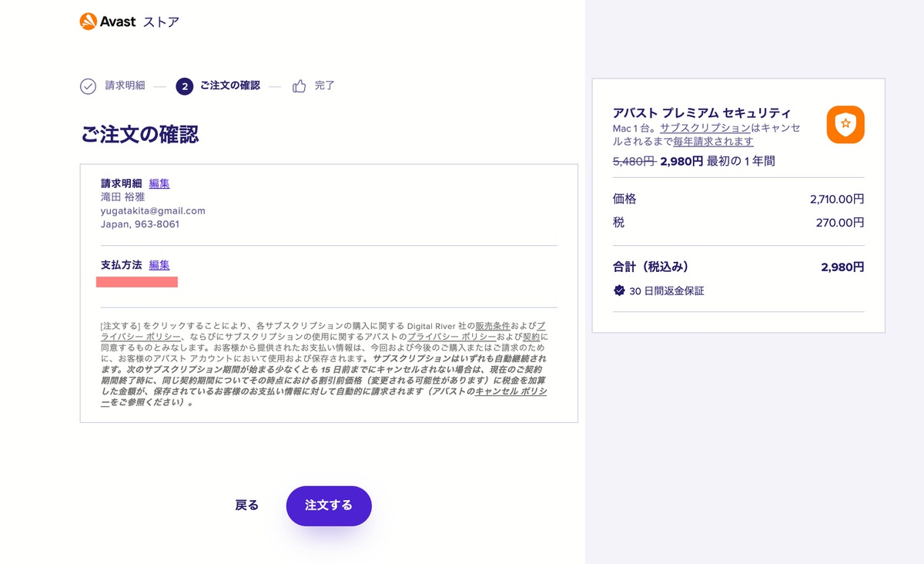
Task: Click the 合計（税込み） label
Action: point(651,267)
